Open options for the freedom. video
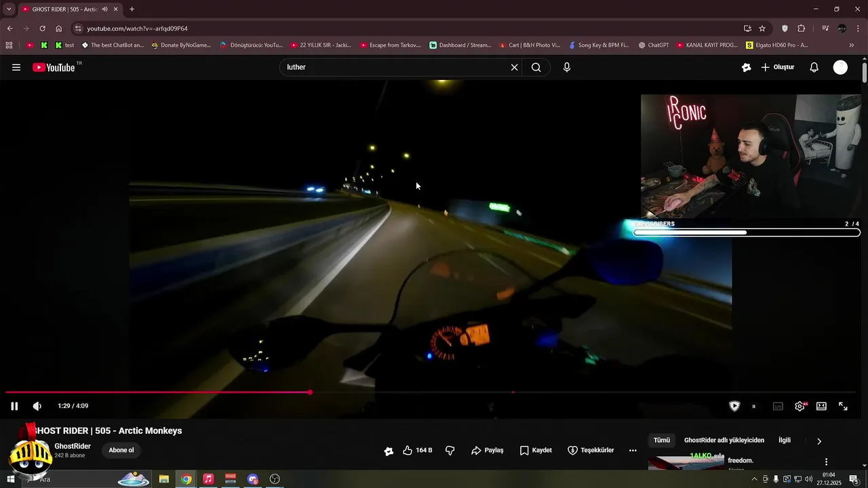 826,462
